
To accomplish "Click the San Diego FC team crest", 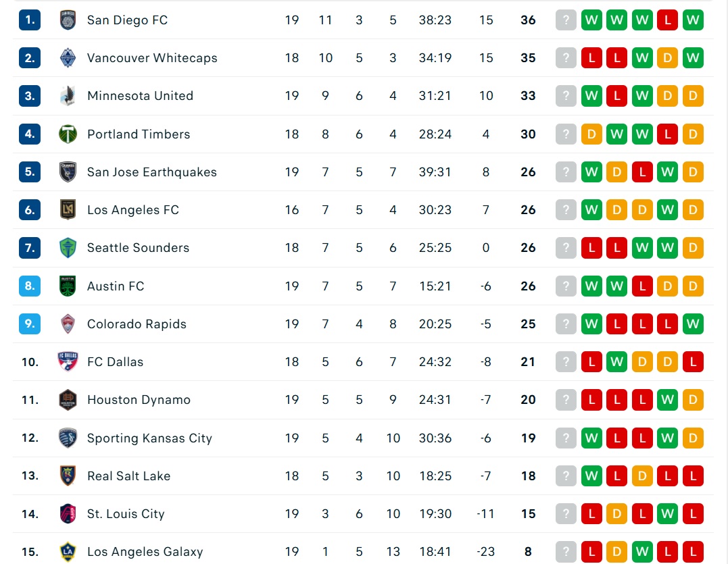I will (68, 20).
